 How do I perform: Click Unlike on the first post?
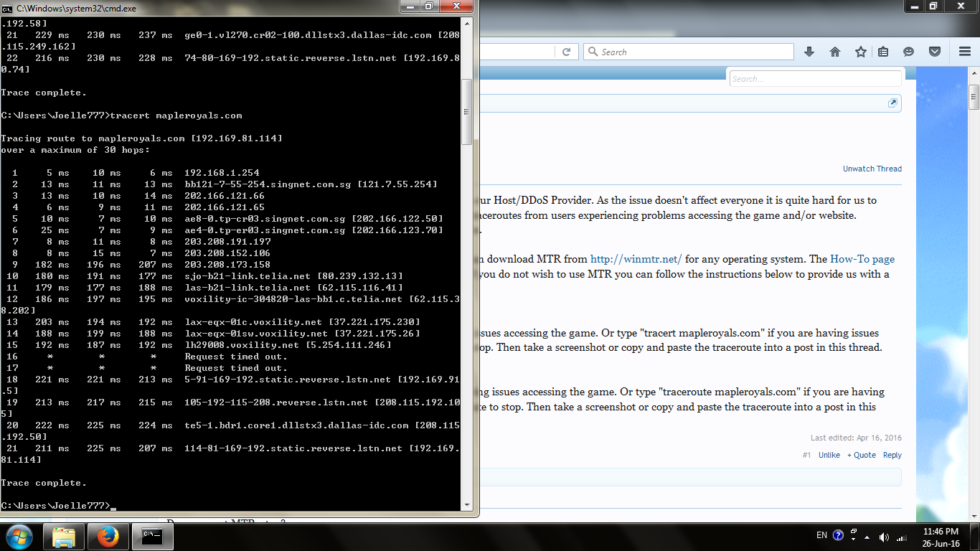829,455
